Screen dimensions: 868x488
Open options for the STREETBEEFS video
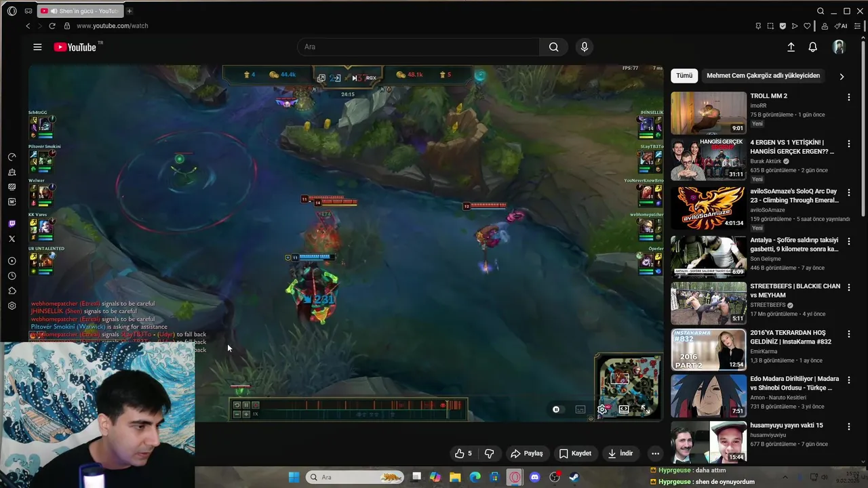[848, 287]
